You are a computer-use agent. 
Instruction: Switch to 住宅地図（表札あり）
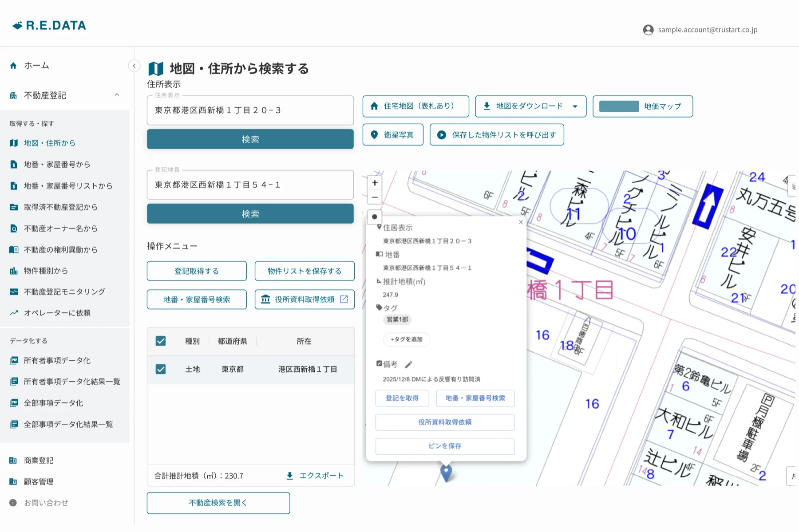(415, 106)
